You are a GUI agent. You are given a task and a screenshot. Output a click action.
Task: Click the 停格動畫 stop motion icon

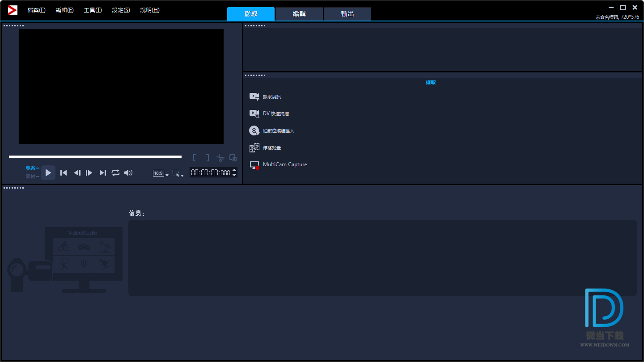click(254, 147)
